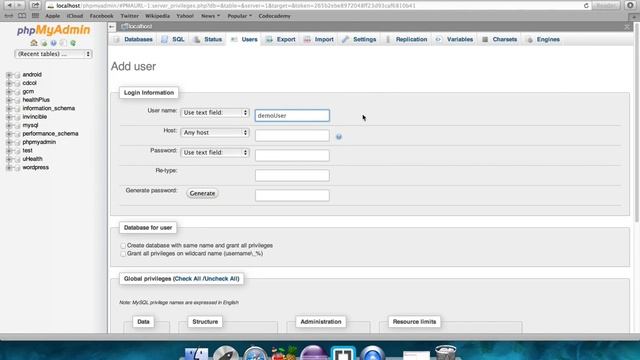
Task: Open the Recent tables dropdown
Action: pos(53,54)
